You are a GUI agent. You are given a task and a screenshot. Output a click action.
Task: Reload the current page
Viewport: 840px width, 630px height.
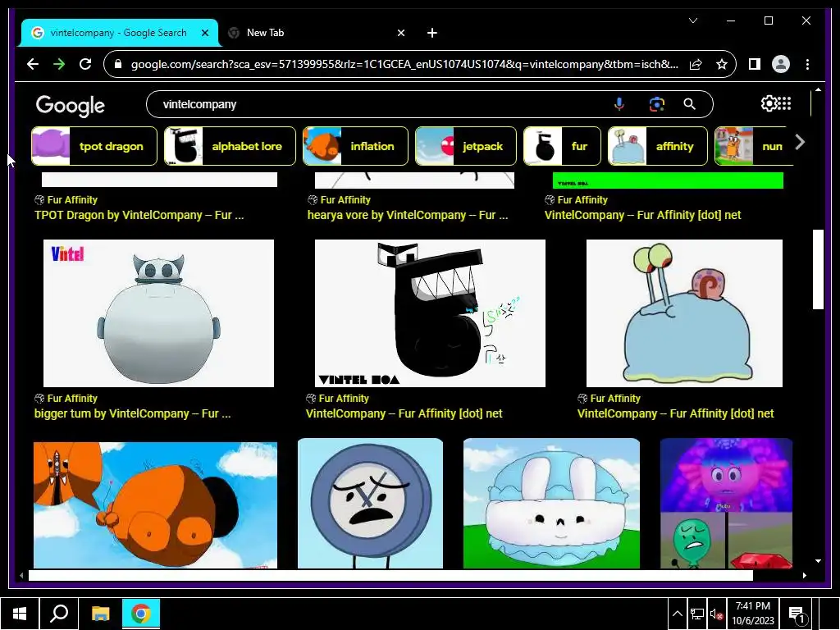85,64
